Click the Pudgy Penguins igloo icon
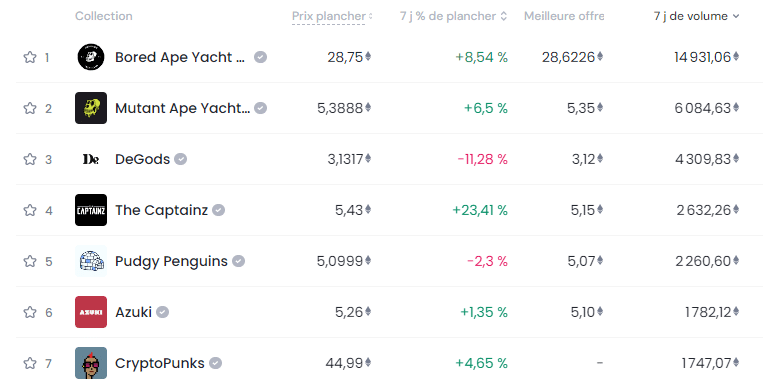The image size is (763, 388). pyautogui.click(x=91, y=261)
